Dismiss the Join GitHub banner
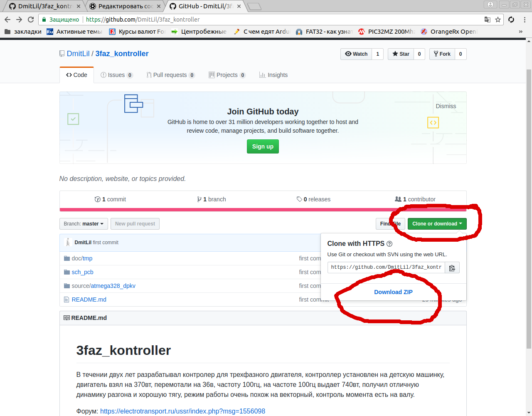The width and height of the screenshot is (532, 416). pos(446,106)
